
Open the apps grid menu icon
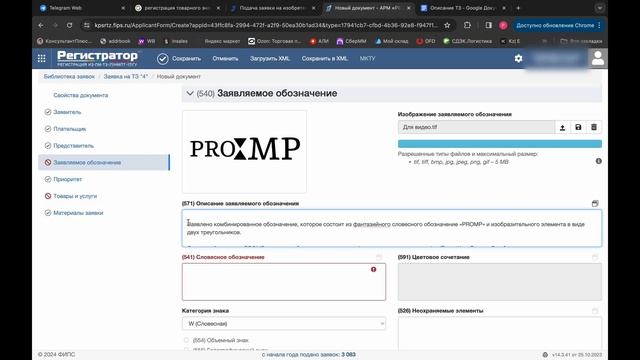(x=42, y=58)
